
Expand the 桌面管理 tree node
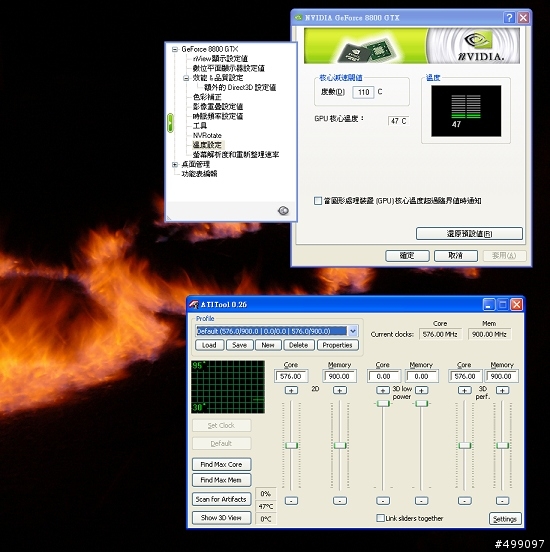click(x=175, y=164)
